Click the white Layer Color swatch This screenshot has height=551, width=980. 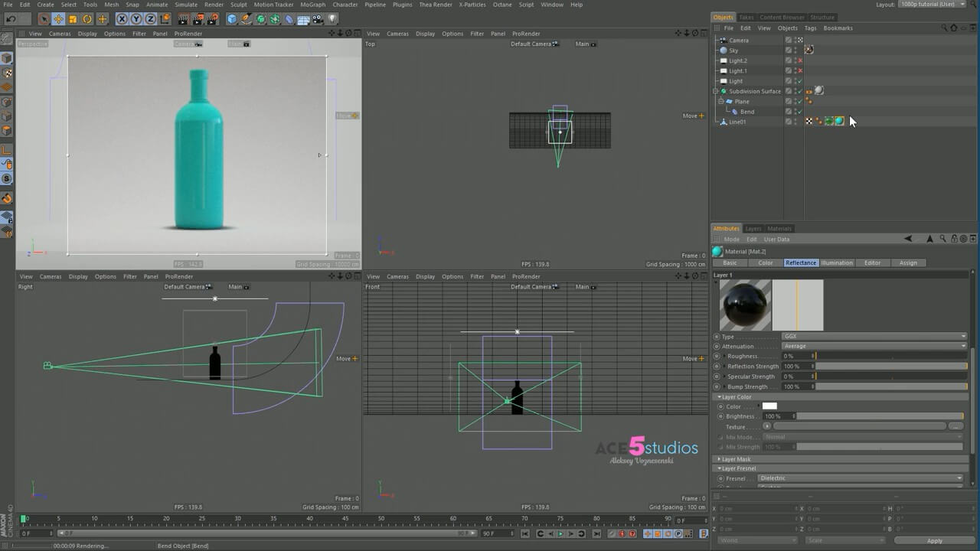769,406
